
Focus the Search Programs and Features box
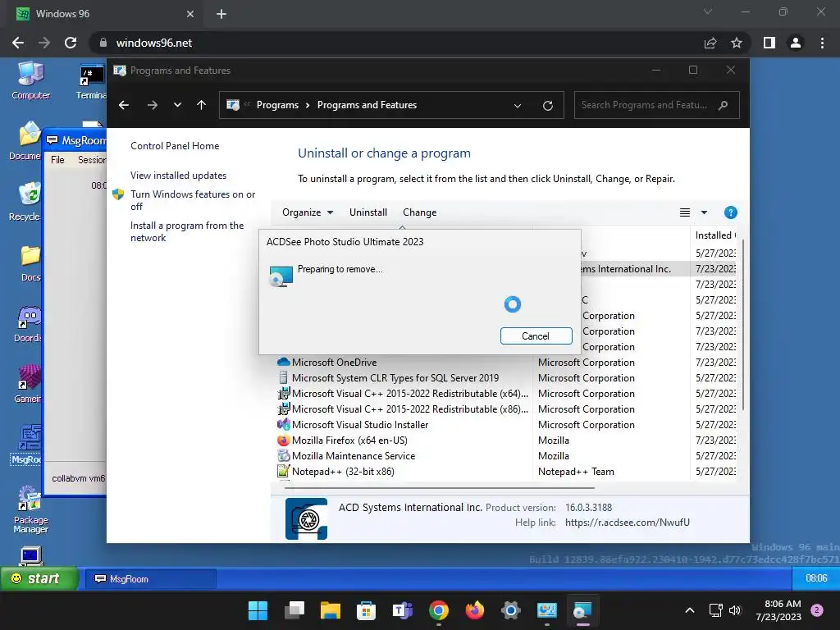(656, 105)
